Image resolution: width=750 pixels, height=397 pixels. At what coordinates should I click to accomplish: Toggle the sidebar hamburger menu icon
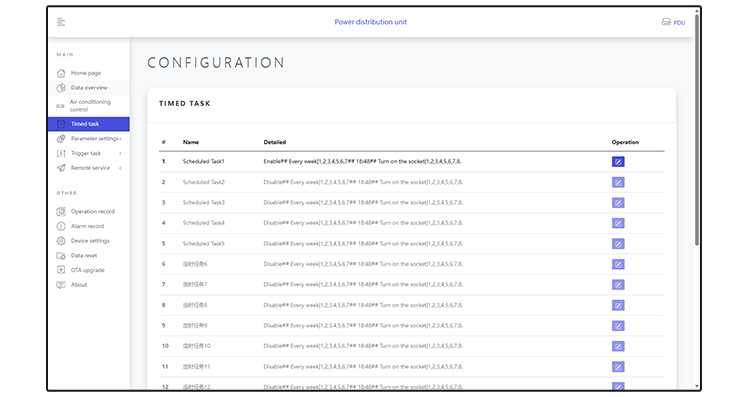61,22
